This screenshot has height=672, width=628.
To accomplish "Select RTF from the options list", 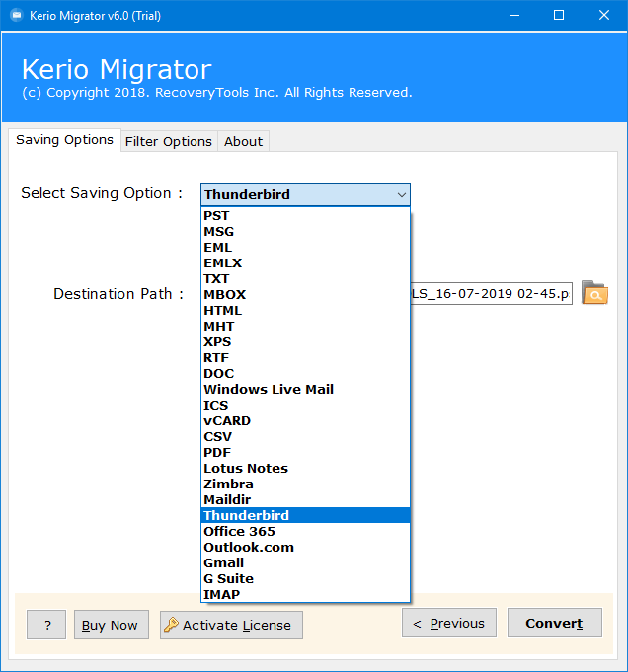I will click(305, 358).
